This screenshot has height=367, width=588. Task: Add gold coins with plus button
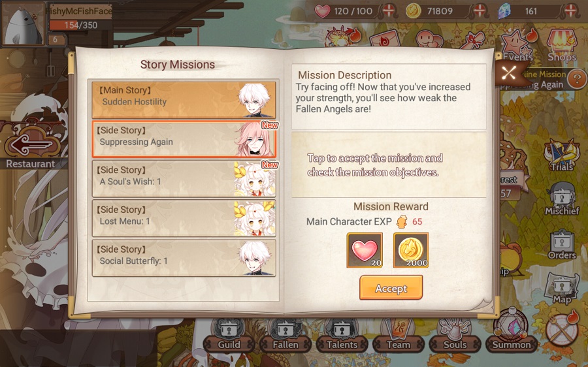click(480, 11)
